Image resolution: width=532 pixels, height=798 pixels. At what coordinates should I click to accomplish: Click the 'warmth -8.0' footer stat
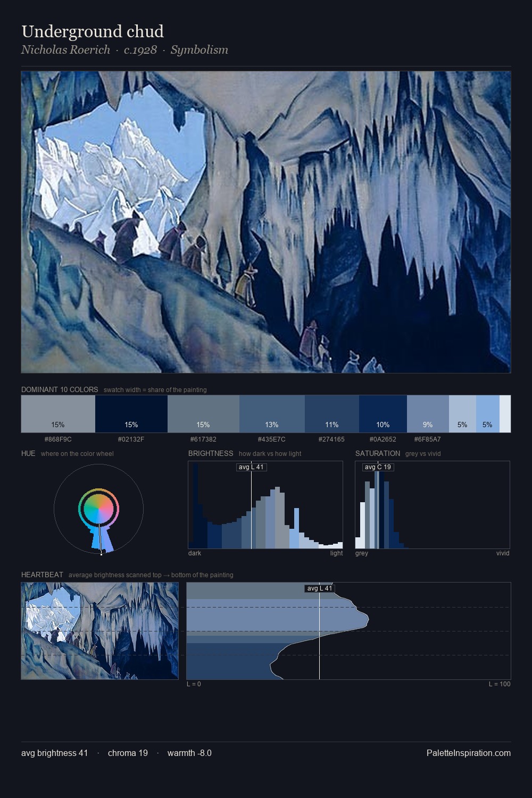coord(189,753)
